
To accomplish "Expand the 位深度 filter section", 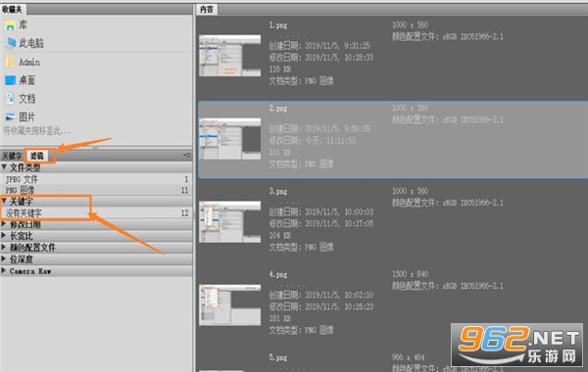I will pyautogui.click(x=4, y=258).
